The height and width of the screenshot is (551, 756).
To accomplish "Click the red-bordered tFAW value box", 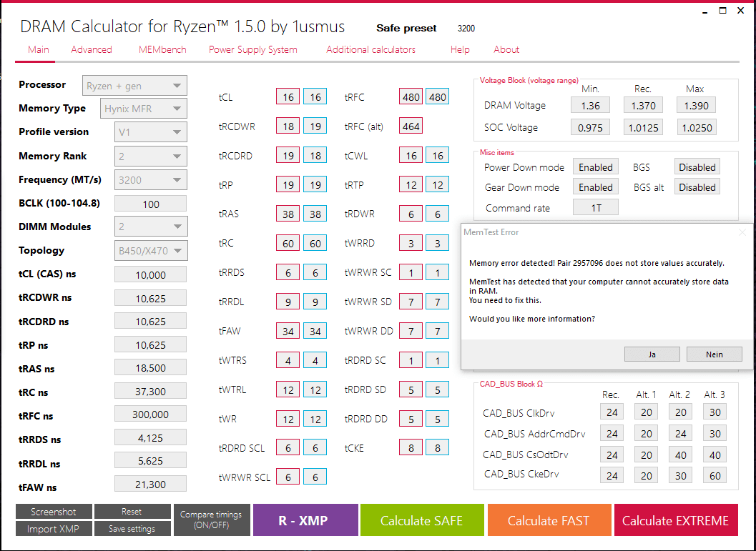I will [x=288, y=331].
